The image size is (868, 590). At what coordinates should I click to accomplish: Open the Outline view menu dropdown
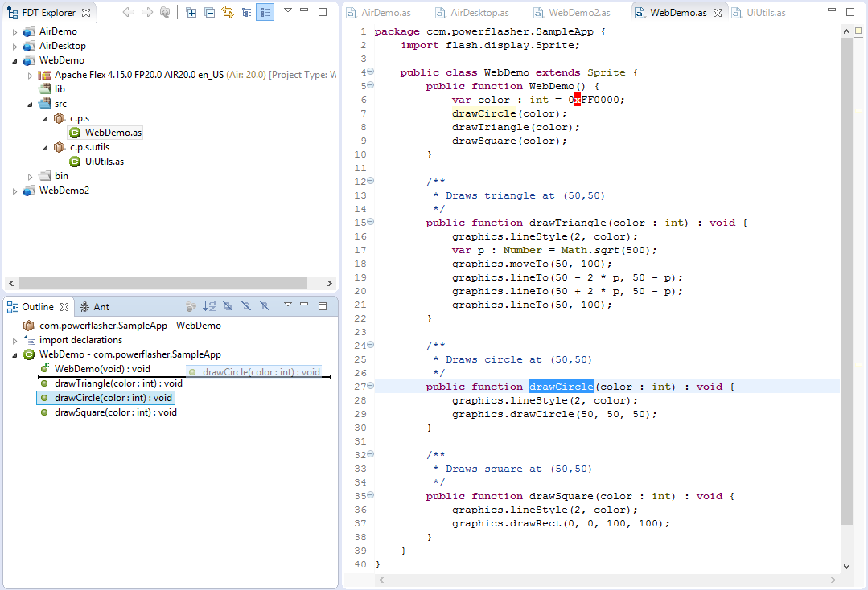point(288,306)
